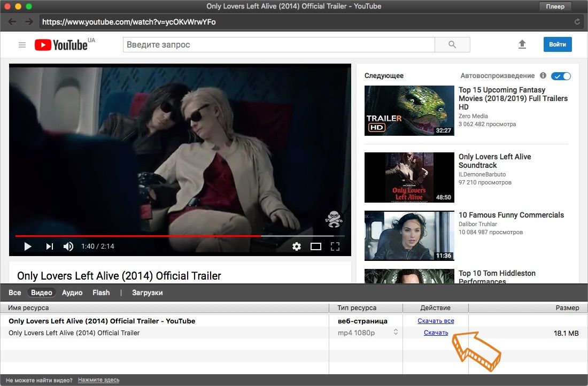
Task: Click the Действие column header
Action: 435,307
